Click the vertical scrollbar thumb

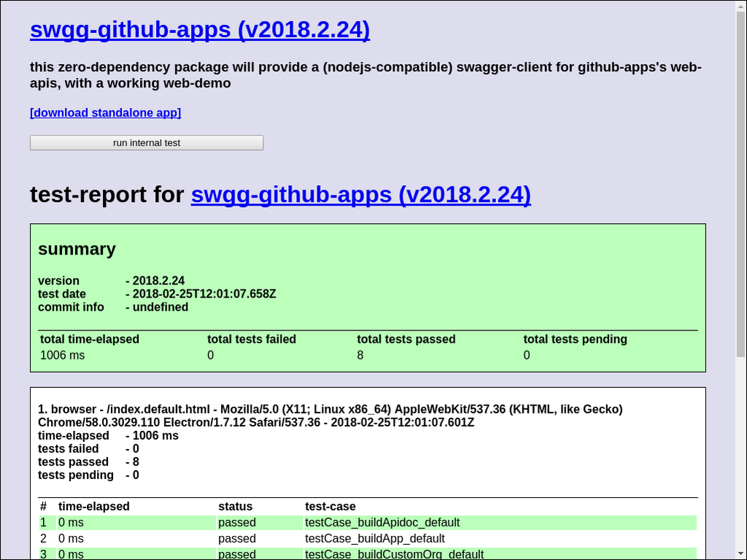point(741,183)
